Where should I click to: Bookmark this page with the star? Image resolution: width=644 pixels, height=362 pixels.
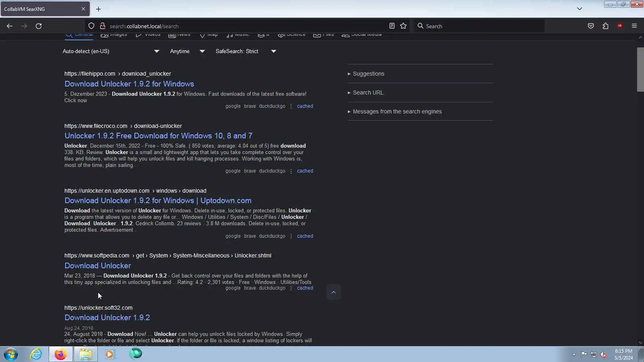click(403, 26)
